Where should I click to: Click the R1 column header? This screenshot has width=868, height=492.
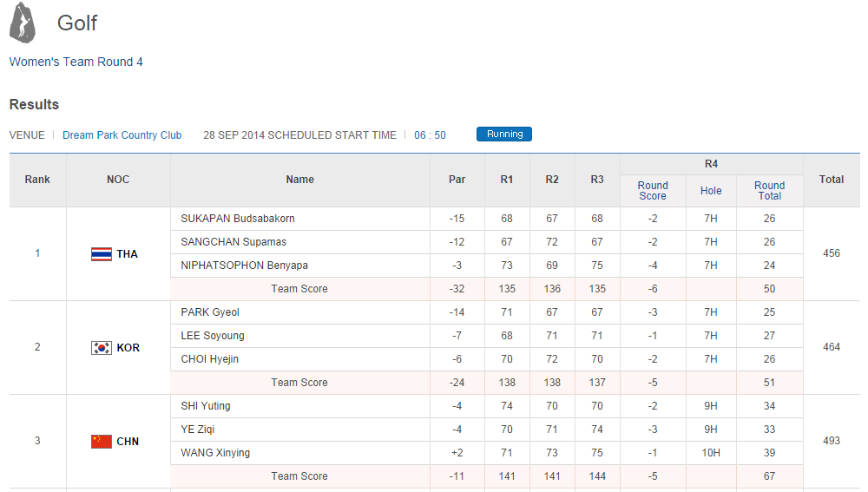(x=507, y=180)
